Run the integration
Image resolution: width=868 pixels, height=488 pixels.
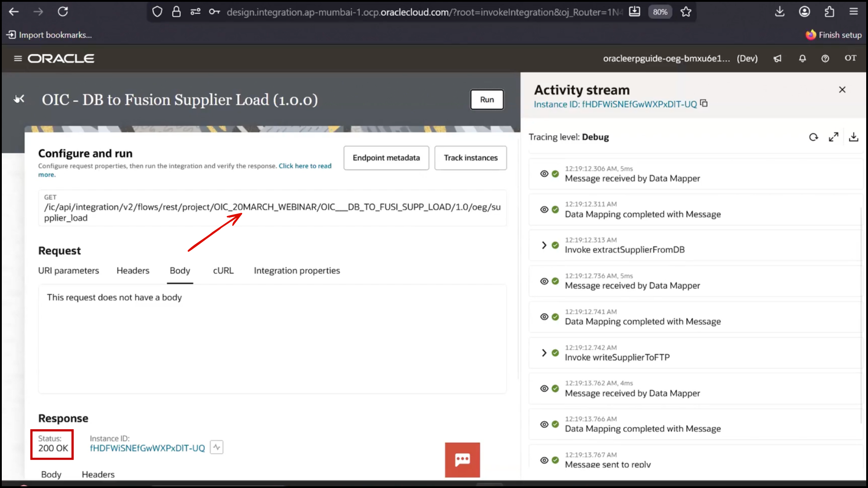click(x=487, y=99)
